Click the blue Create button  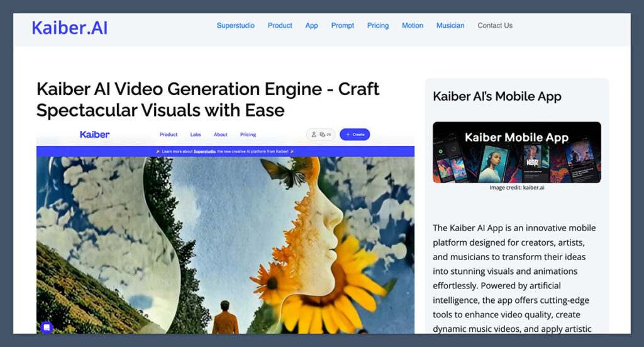355,134
